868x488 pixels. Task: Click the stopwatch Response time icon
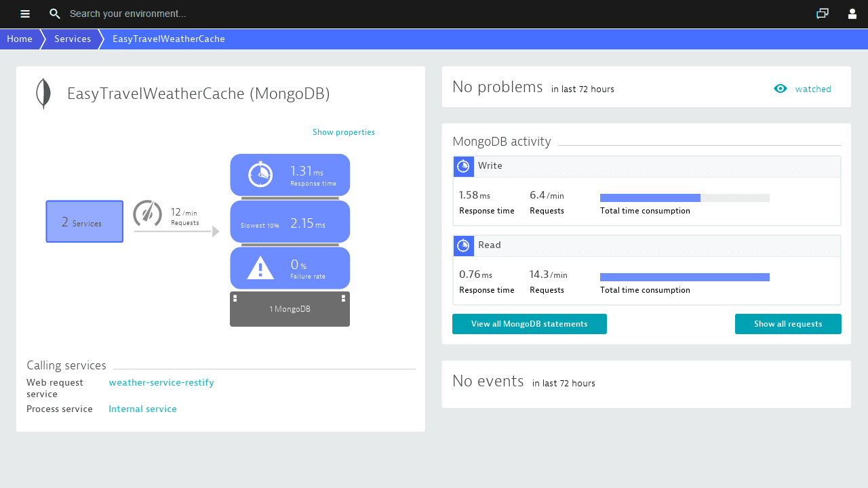pos(260,174)
